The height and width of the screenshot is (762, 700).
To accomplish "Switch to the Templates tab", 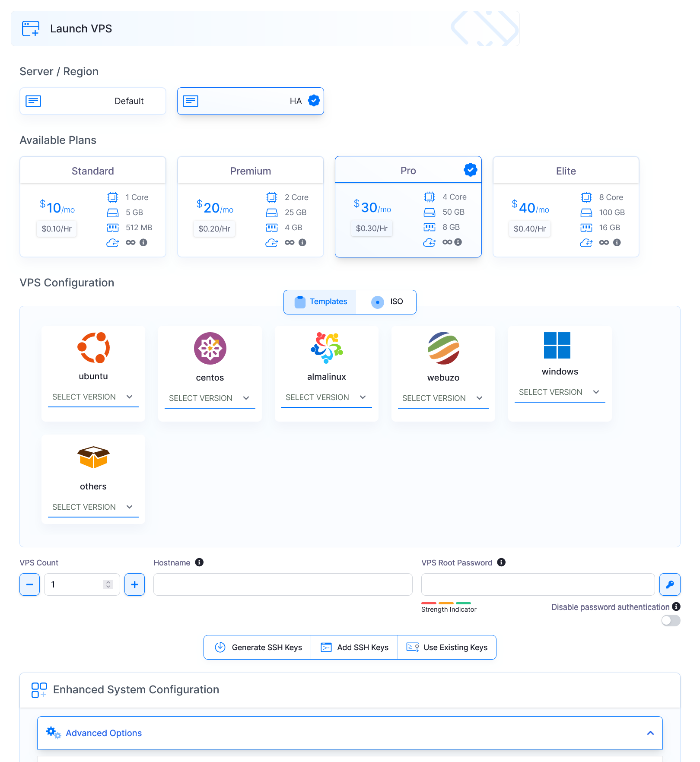I will click(x=320, y=302).
